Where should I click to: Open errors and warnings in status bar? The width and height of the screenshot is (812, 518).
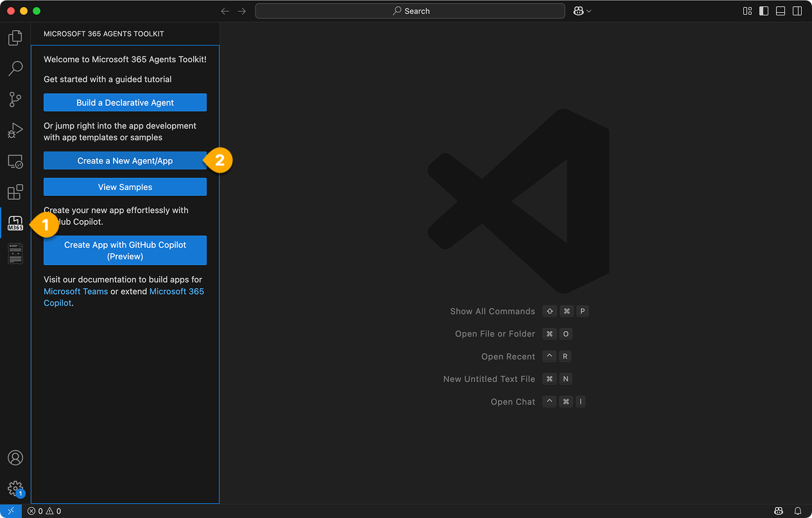tap(44, 511)
